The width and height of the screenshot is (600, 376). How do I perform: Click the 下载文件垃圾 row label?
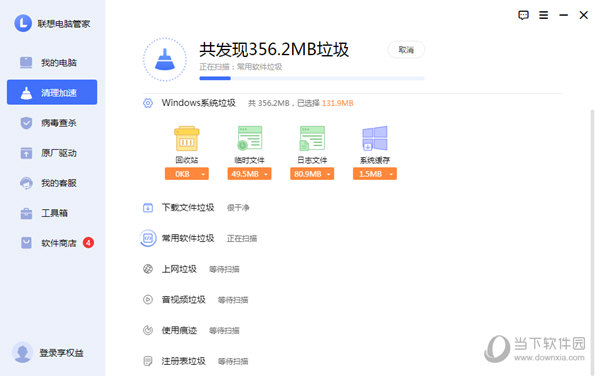tap(188, 208)
